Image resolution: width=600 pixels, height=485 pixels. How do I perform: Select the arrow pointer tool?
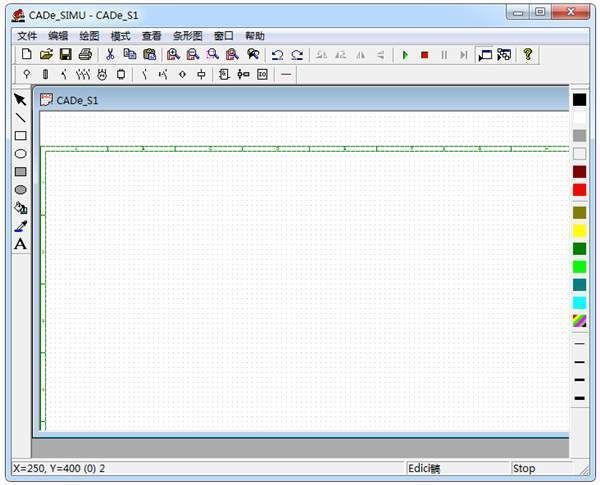coord(20,100)
